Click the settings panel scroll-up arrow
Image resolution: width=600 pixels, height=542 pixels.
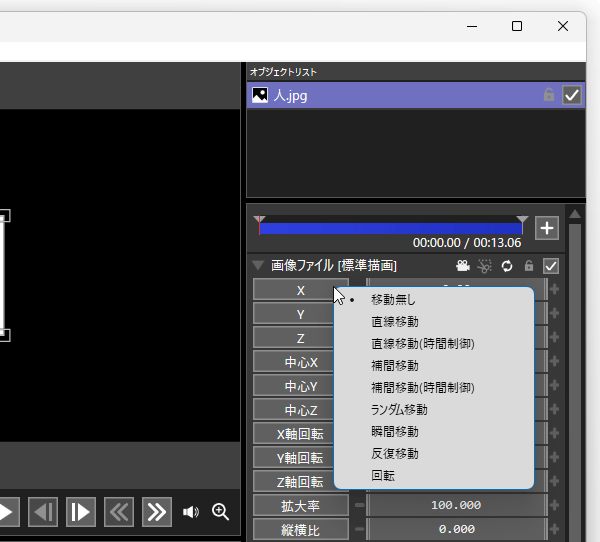coord(575,214)
